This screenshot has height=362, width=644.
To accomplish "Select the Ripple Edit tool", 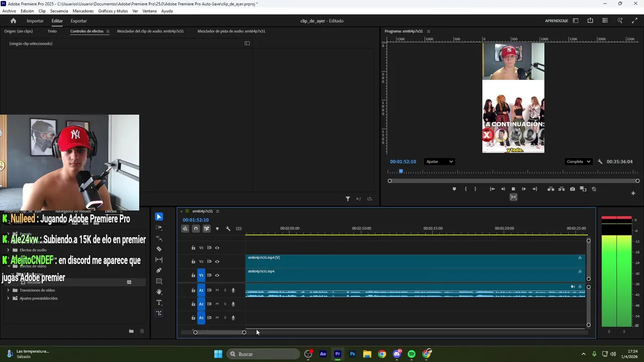I will pos(159,238).
